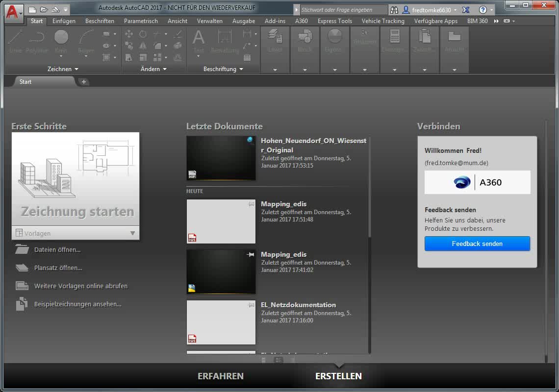Pin the first Mapping_edis document
The width and height of the screenshot is (559, 392).
coord(252,204)
